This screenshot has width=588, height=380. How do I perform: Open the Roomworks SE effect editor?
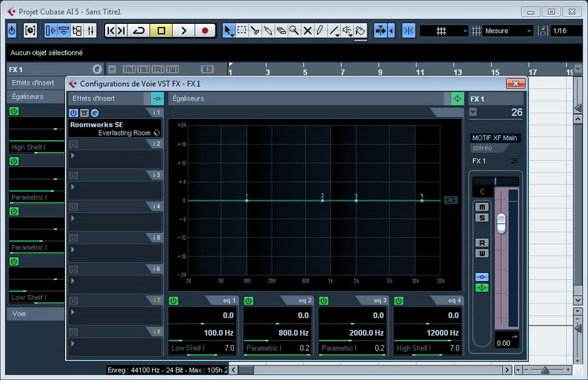[94, 113]
